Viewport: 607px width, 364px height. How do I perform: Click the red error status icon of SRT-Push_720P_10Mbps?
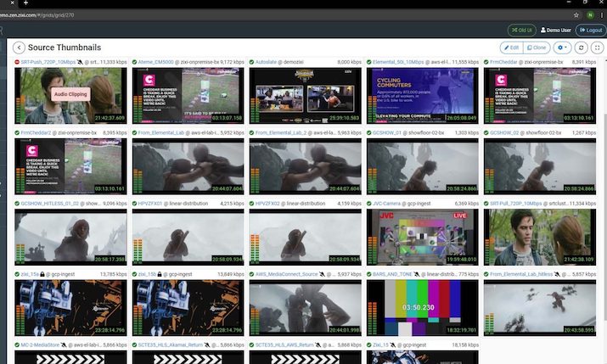click(x=17, y=62)
